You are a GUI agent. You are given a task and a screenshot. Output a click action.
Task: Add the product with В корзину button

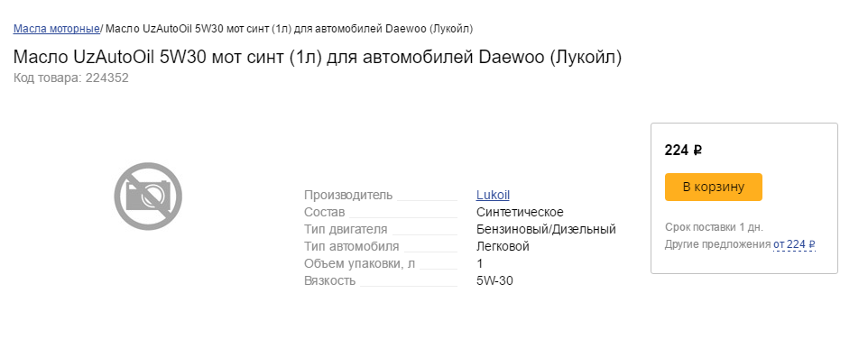(713, 187)
